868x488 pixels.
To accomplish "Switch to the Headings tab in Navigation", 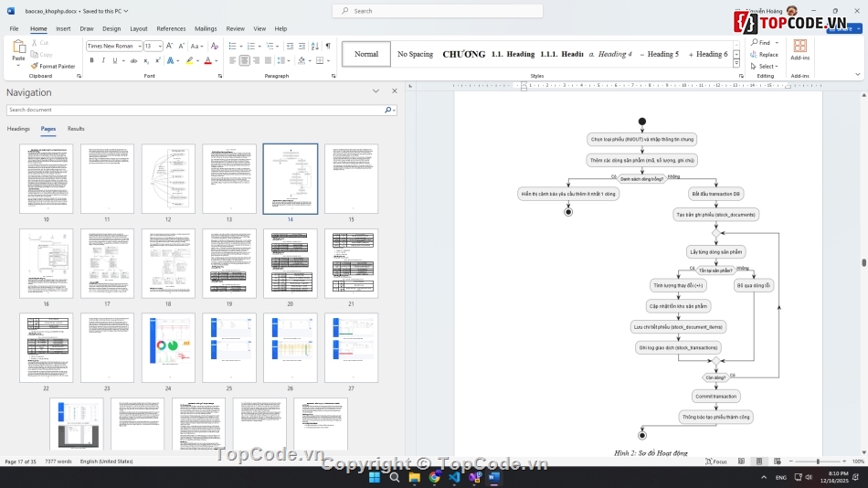I will point(18,129).
